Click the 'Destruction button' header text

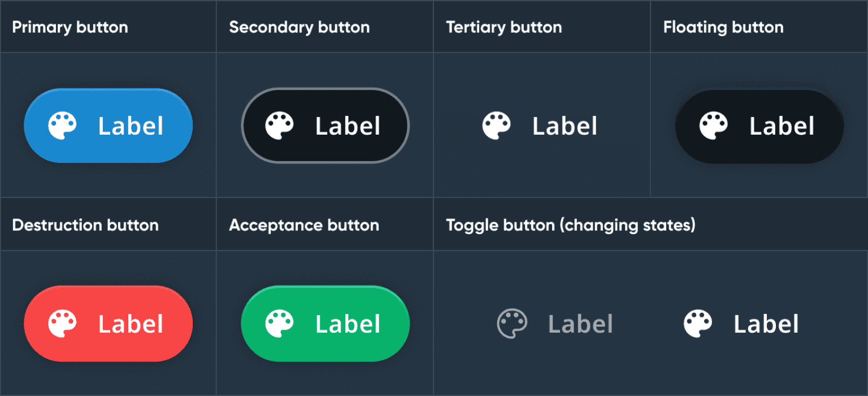click(85, 225)
